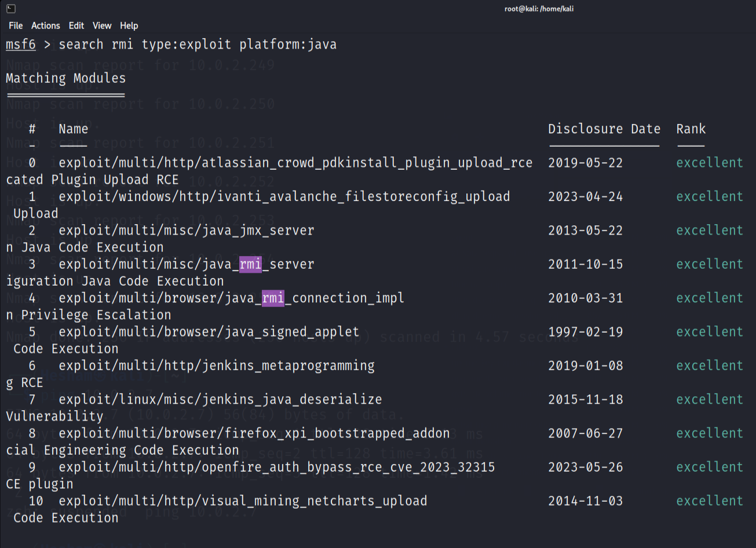The image size is (756, 548).
Task: Click the 'n Java Code Execution' description line
Action: (85, 247)
